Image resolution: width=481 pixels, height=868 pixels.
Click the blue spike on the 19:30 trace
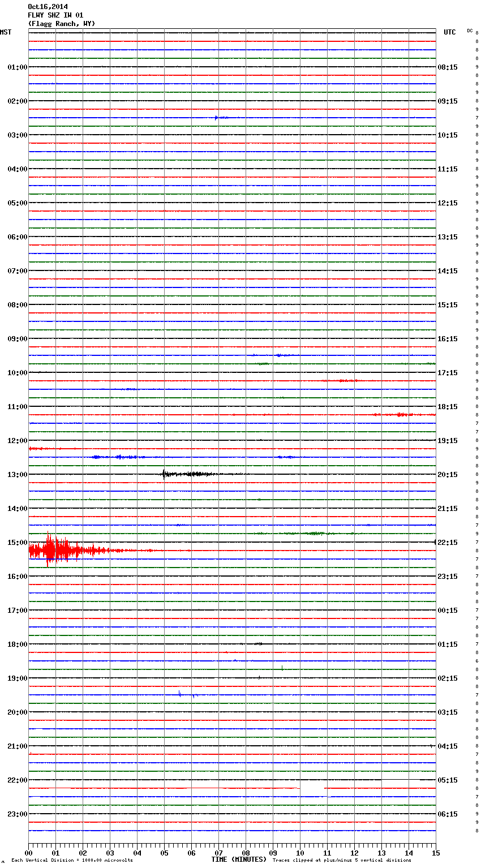pos(179,694)
